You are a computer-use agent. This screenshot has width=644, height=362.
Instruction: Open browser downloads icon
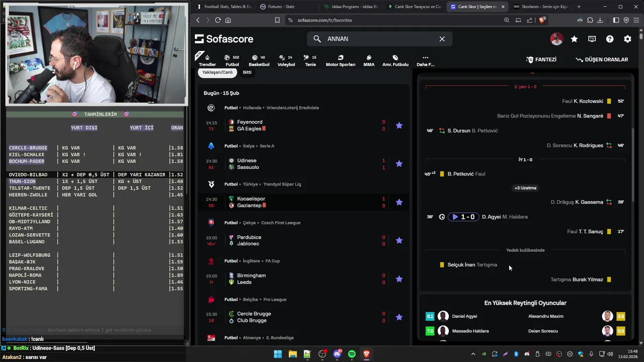[600, 20]
